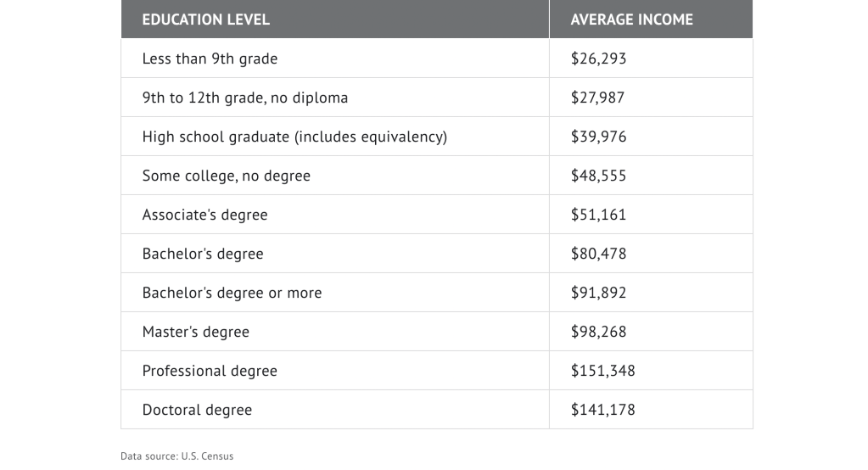
Task: Select the $141,178 income cell
Action: (602, 410)
